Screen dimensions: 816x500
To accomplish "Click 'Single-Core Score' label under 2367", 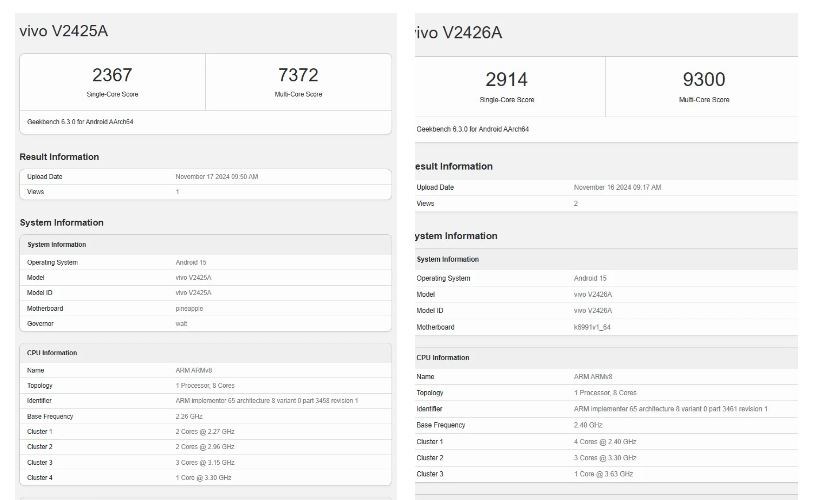I will (x=112, y=95).
